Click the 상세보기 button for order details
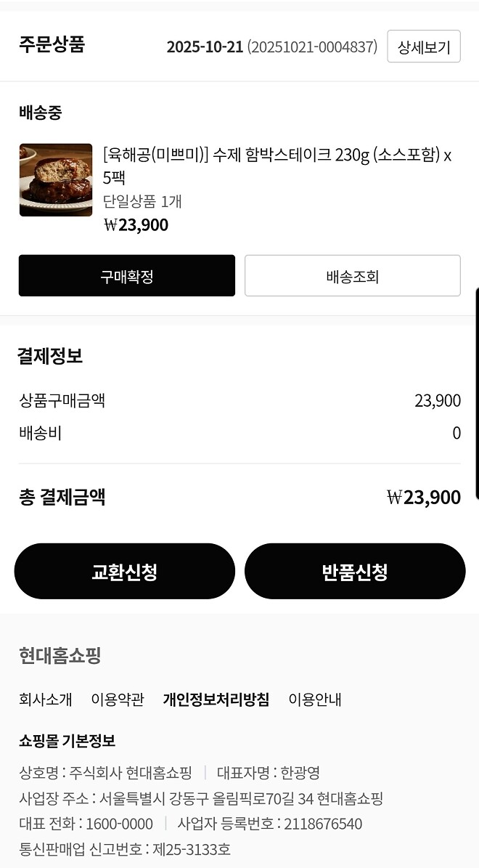 423,46
